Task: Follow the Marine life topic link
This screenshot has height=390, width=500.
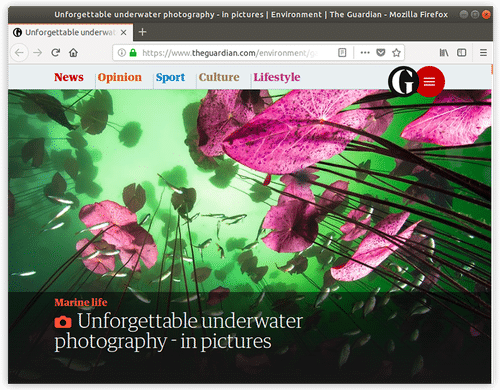Action: pos(81,302)
